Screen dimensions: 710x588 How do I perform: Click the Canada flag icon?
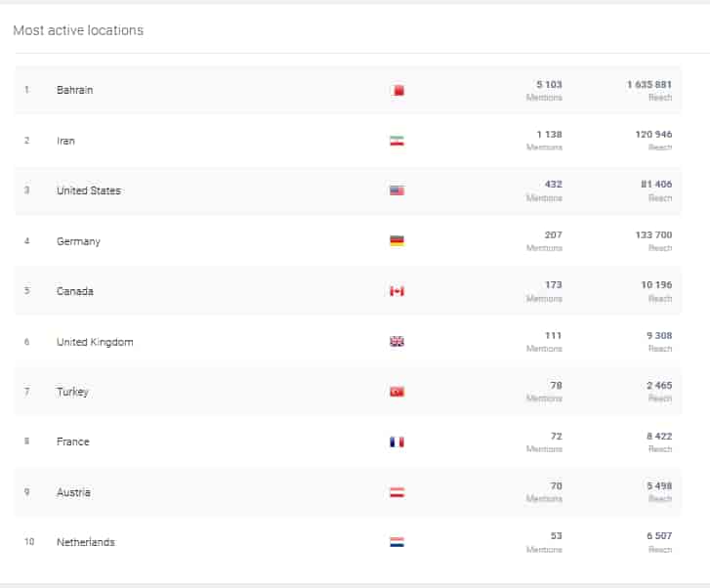tap(397, 291)
